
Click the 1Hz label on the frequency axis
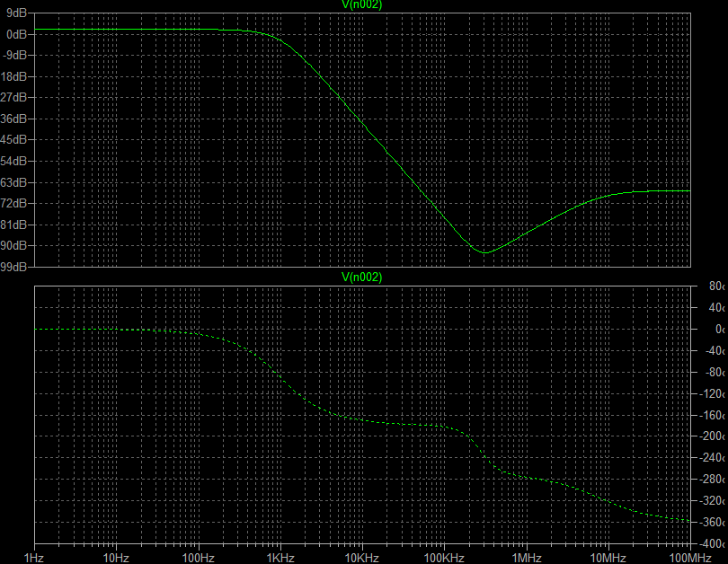[x=34, y=557]
